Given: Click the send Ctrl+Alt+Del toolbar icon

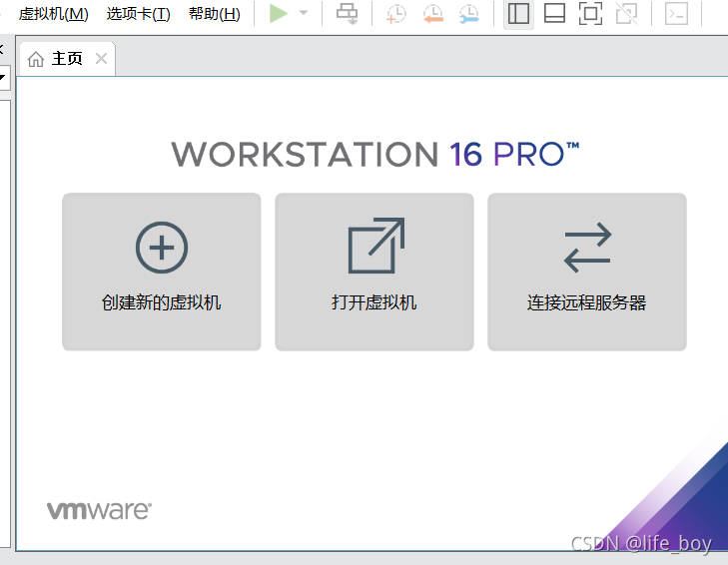Looking at the screenshot, I should tap(347, 13).
